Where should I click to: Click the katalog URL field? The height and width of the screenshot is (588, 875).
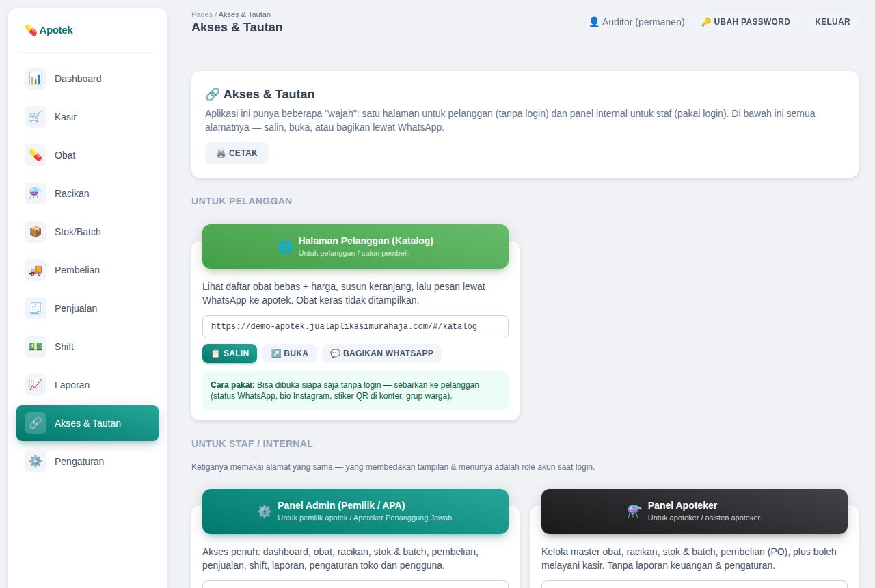[355, 327]
